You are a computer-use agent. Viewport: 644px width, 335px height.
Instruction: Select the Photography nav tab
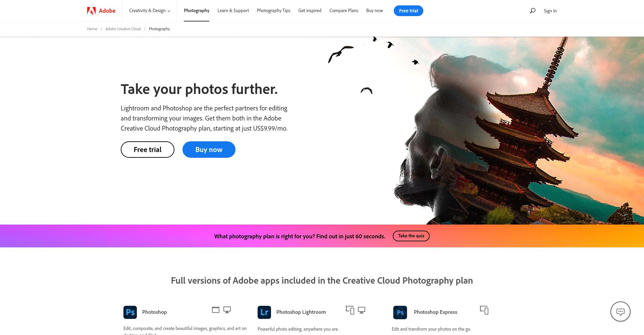pos(197,11)
